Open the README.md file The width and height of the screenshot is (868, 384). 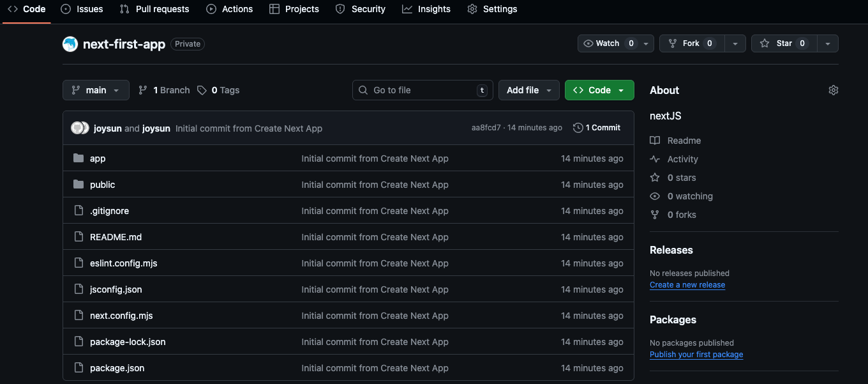[x=116, y=237]
